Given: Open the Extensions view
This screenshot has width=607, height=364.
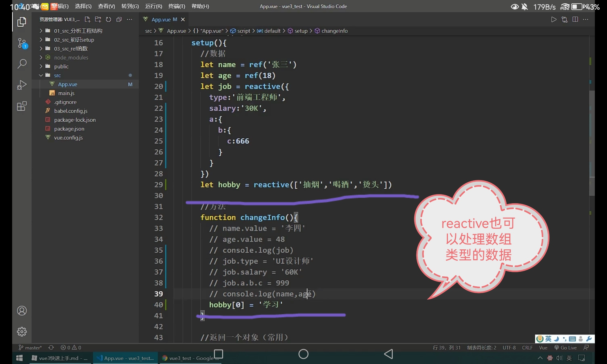Looking at the screenshot, I should coord(22,106).
